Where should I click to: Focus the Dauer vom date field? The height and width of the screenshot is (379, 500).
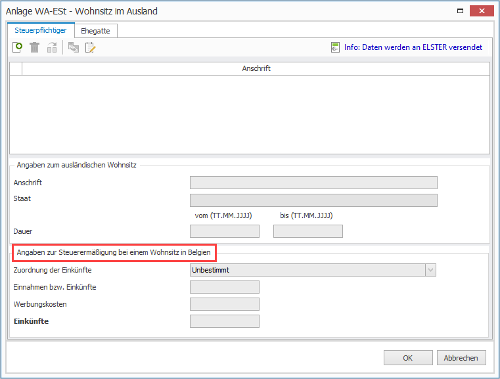tap(225, 231)
